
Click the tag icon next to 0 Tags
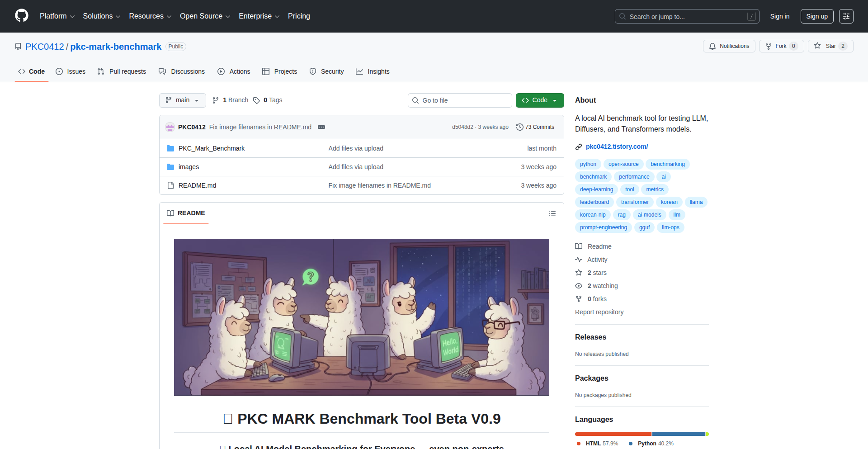click(x=256, y=100)
